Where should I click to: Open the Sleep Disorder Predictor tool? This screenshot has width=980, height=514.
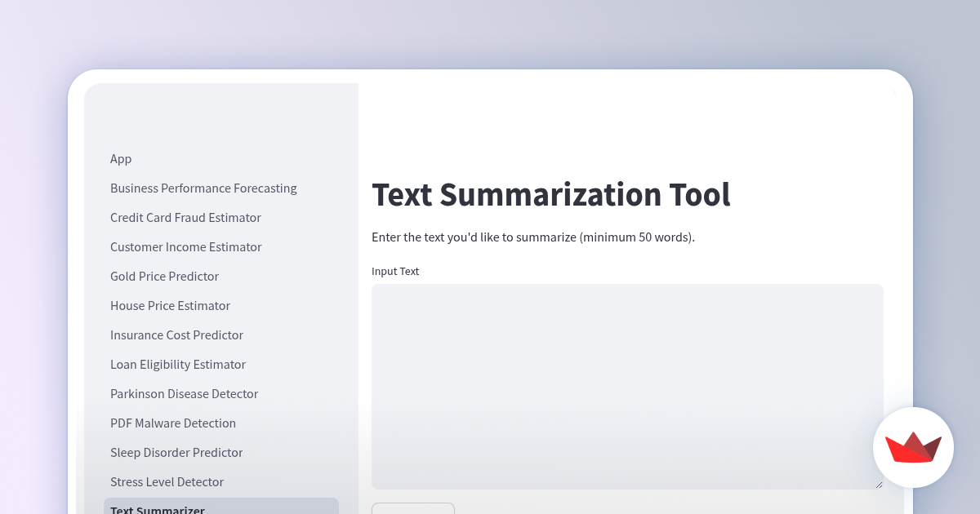tap(176, 452)
